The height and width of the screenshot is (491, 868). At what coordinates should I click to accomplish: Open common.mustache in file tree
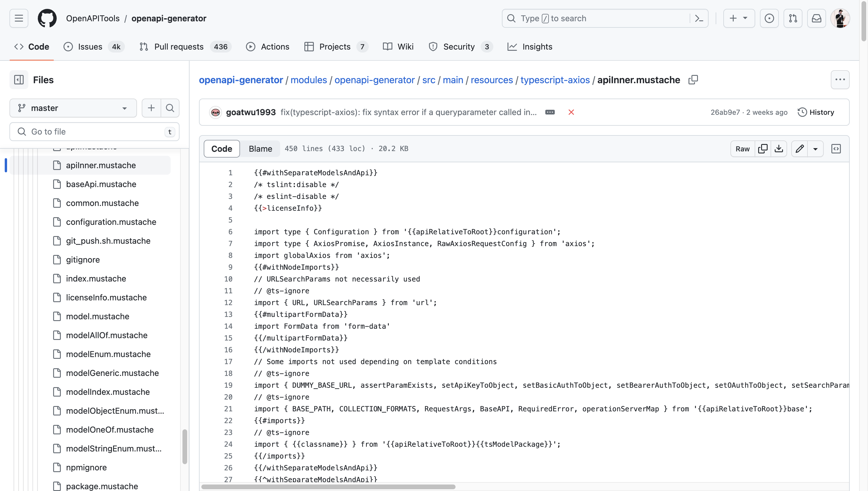point(102,203)
